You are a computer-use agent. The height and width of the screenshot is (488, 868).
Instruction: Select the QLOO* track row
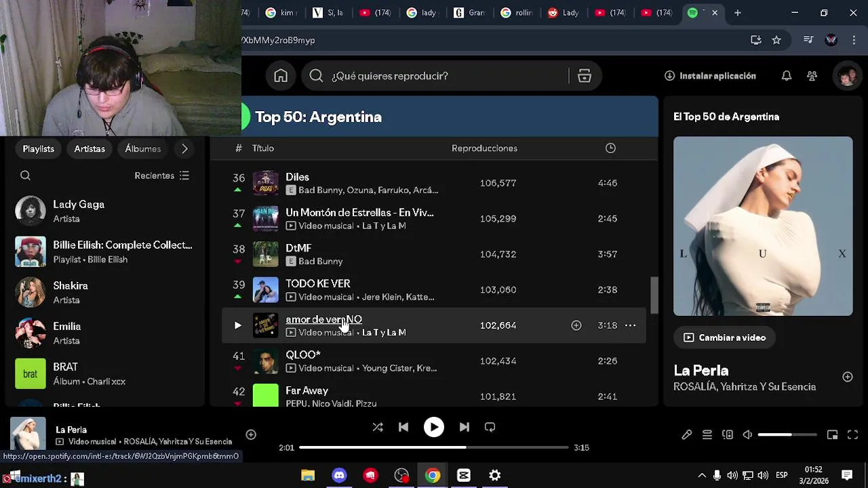click(x=434, y=361)
